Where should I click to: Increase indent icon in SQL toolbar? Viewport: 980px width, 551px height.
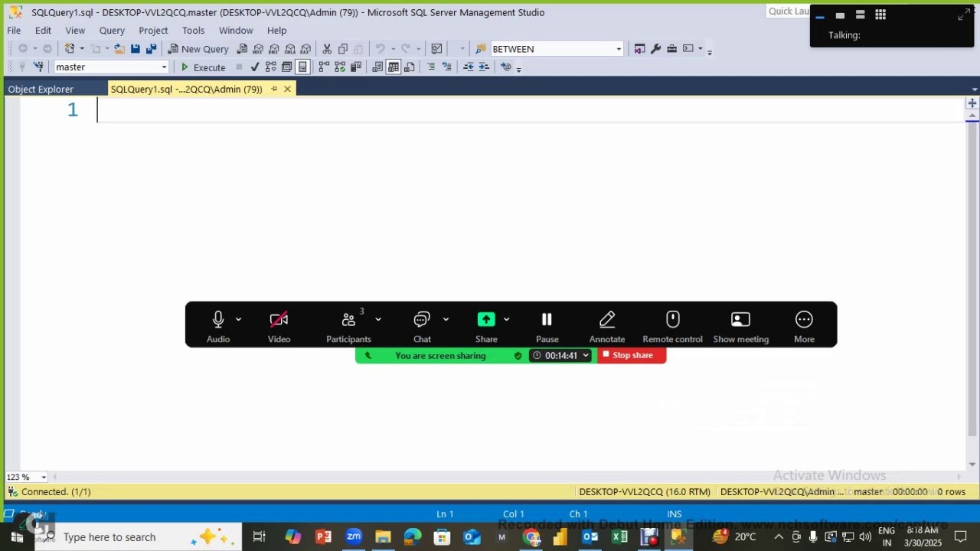click(484, 67)
